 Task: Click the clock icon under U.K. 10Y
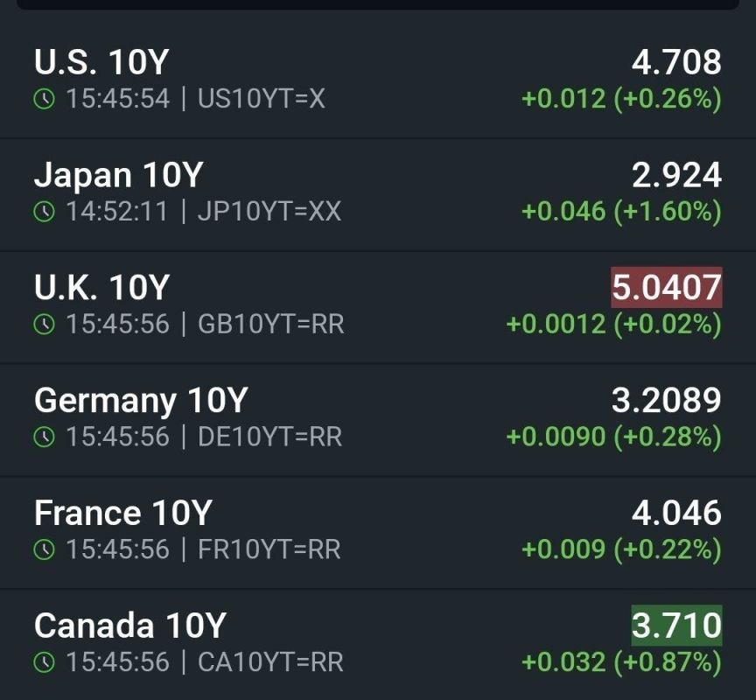45,324
